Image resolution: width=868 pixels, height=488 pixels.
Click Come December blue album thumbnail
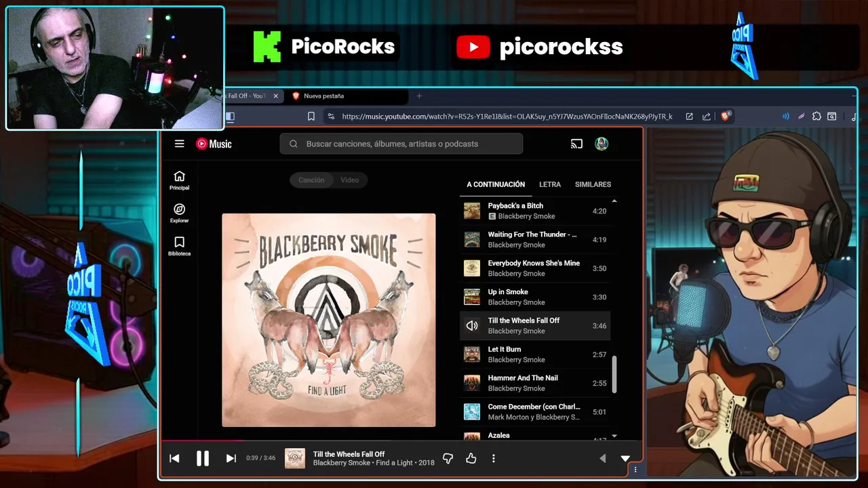coord(472,411)
